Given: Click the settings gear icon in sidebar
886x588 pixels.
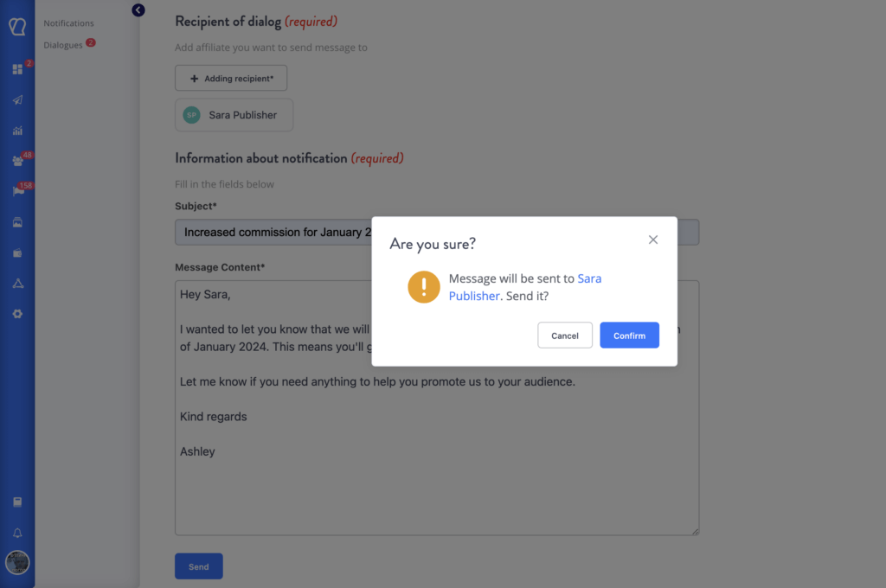Looking at the screenshot, I should (17, 313).
